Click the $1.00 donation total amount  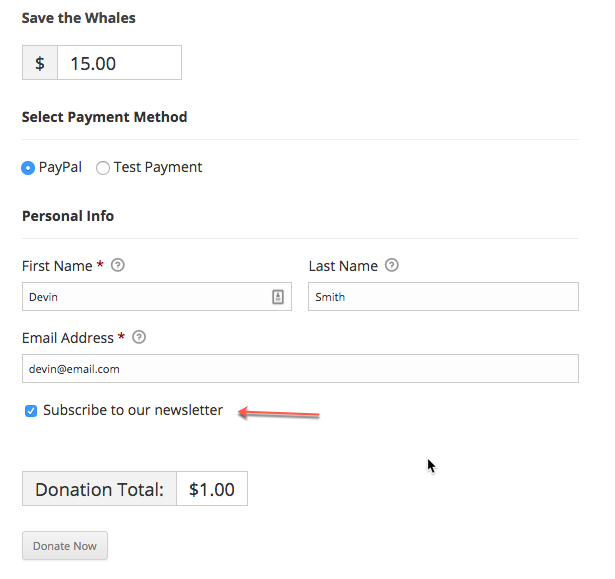point(212,489)
